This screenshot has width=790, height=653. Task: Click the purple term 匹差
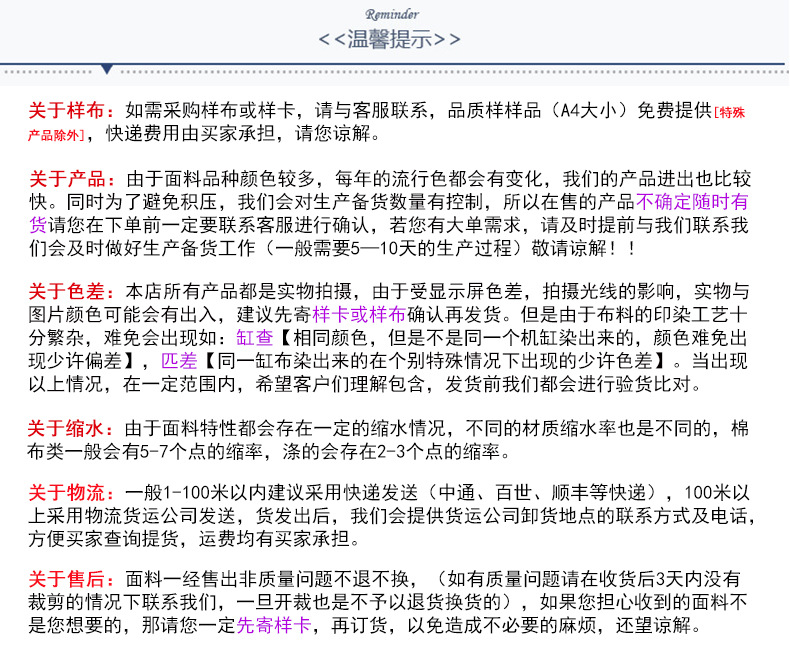(x=179, y=361)
